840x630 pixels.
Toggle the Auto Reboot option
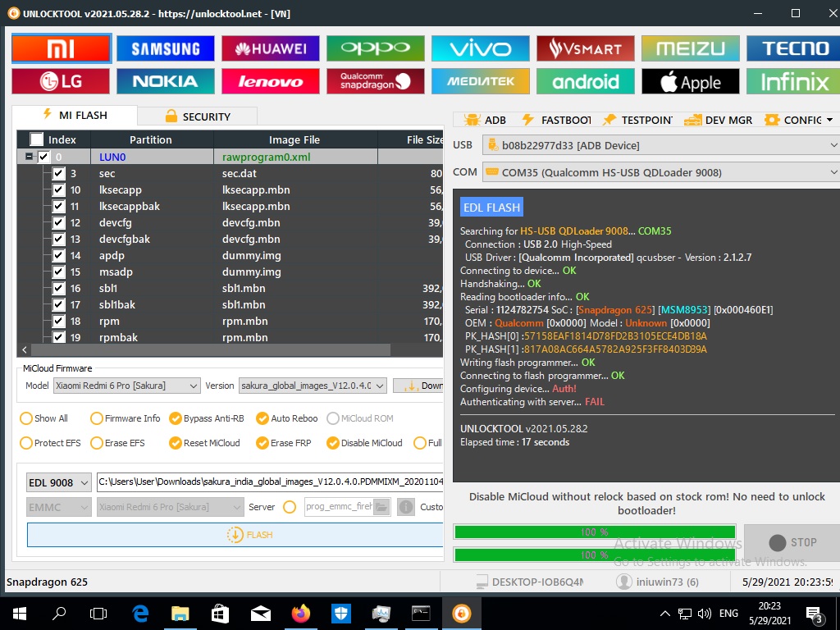click(286, 418)
